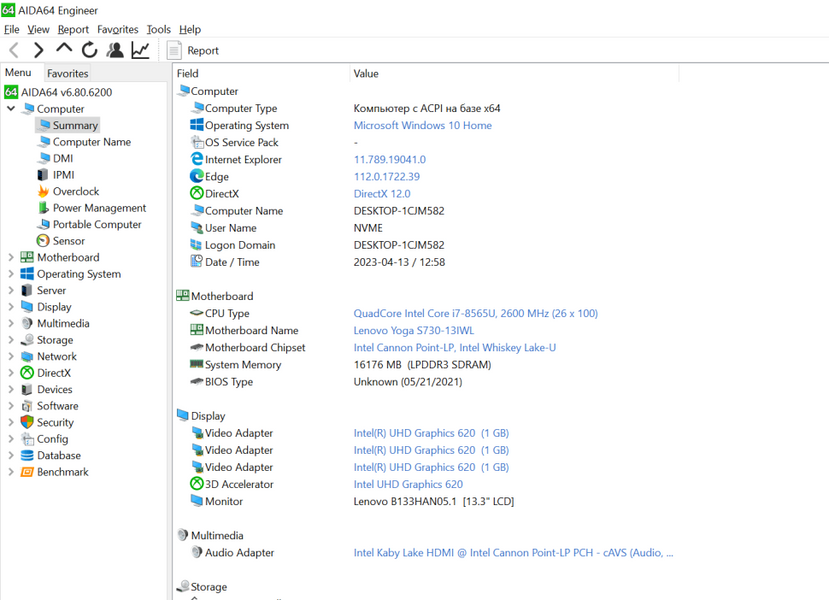Viewport: 829px width, 600px height.
Task: Click the Portable Computer laptop icon
Action: pyautogui.click(x=44, y=224)
